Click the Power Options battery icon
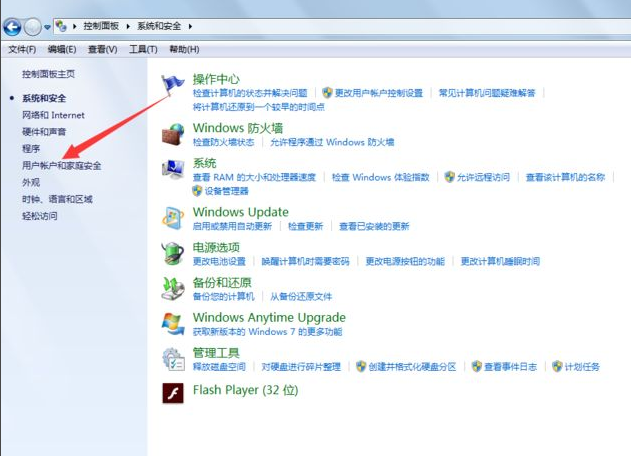Viewport: 631px width, 456px height. 174,253
